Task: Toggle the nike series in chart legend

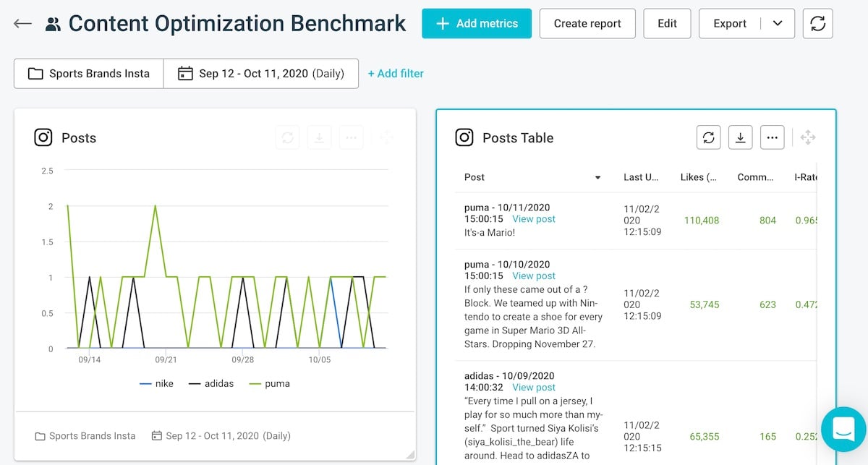Action: point(156,383)
